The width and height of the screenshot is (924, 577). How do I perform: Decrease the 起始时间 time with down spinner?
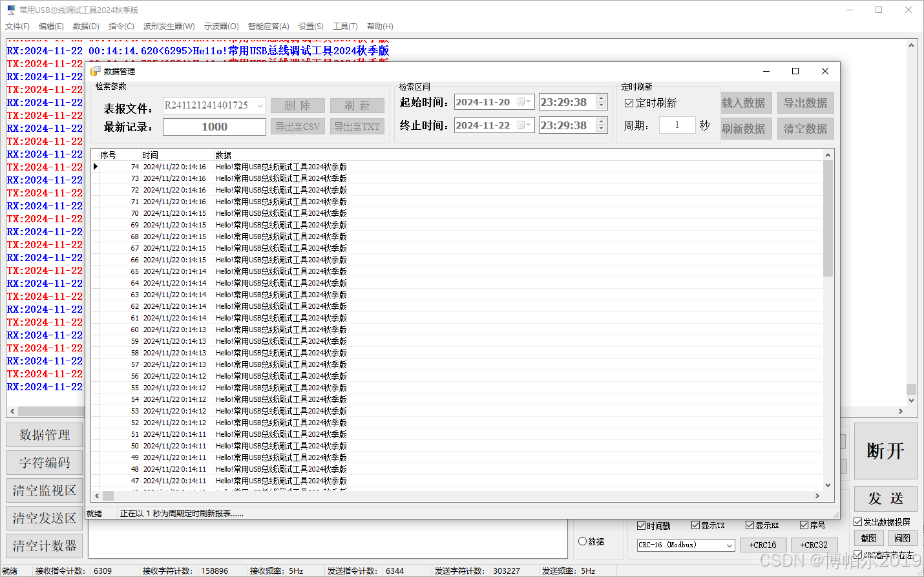[x=602, y=106]
